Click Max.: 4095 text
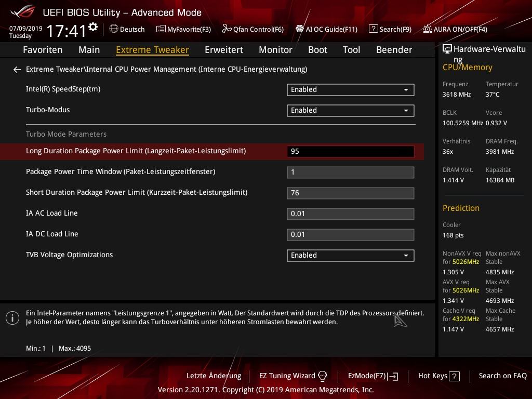This screenshot has height=399, width=532. [x=75, y=349]
